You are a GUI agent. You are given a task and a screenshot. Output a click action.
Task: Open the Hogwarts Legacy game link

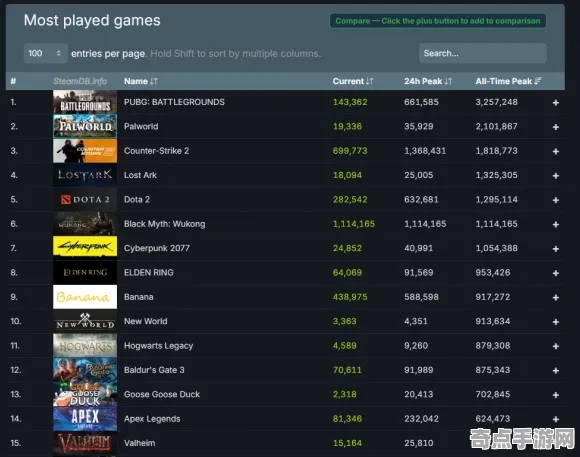(x=158, y=346)
